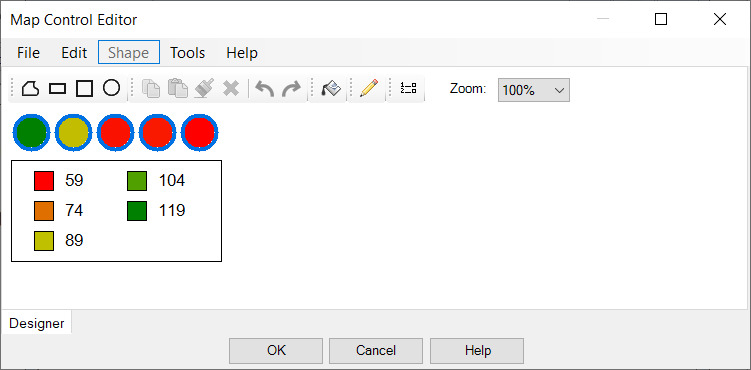Click the legend list icon
Image resolution: width=751 pixels, height=370 pixels.
pos(408,89)
